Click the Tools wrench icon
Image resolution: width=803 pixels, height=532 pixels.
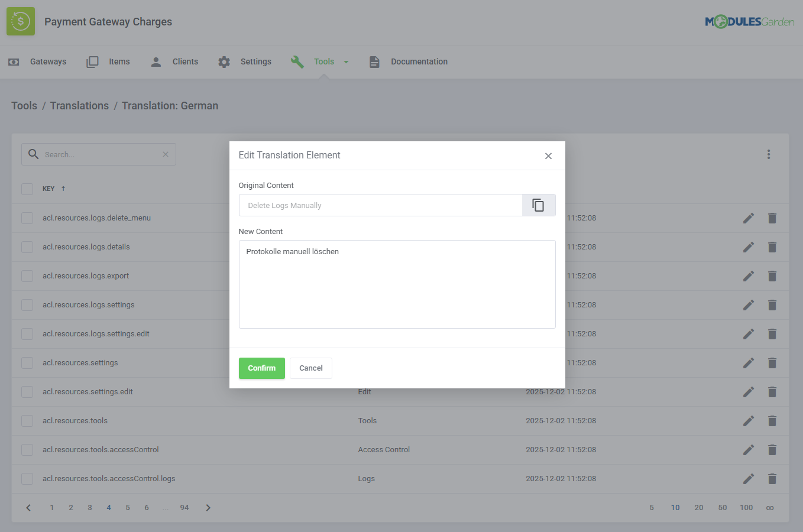pyautogui.click(x=297, y=61)
